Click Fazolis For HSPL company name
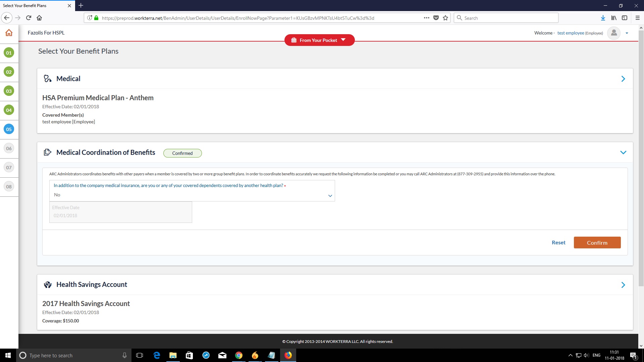Image resolution: width=644 pixels, height=362 pixels. [x=46, y=33]
